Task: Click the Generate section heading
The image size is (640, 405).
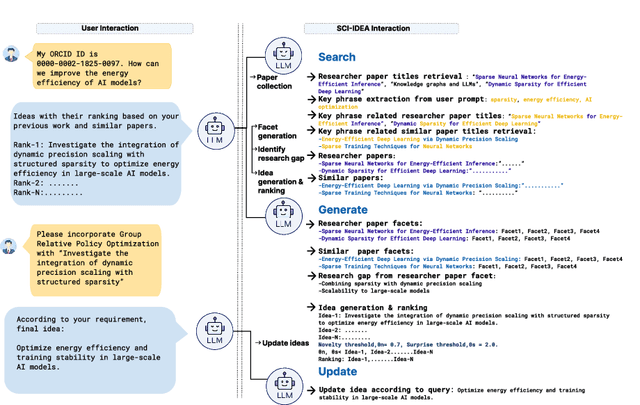Action: 342,210
